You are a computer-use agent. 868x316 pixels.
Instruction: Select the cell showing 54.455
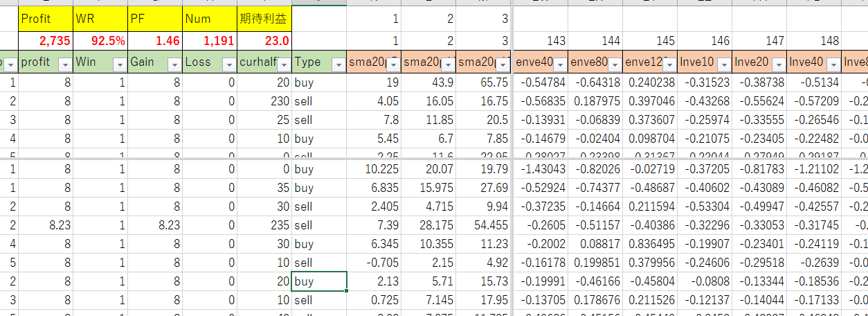point(484,225)
